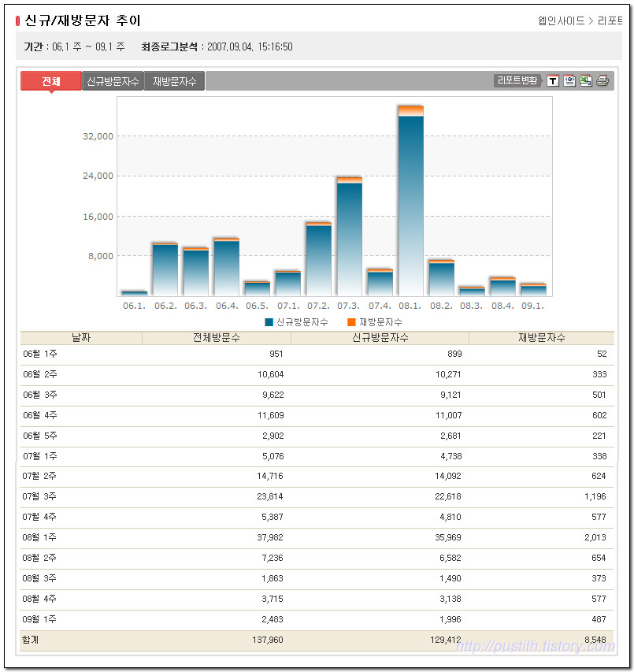Select the 06월 1주 row label
Screen dimensions: 634x672
coord(40,354)
